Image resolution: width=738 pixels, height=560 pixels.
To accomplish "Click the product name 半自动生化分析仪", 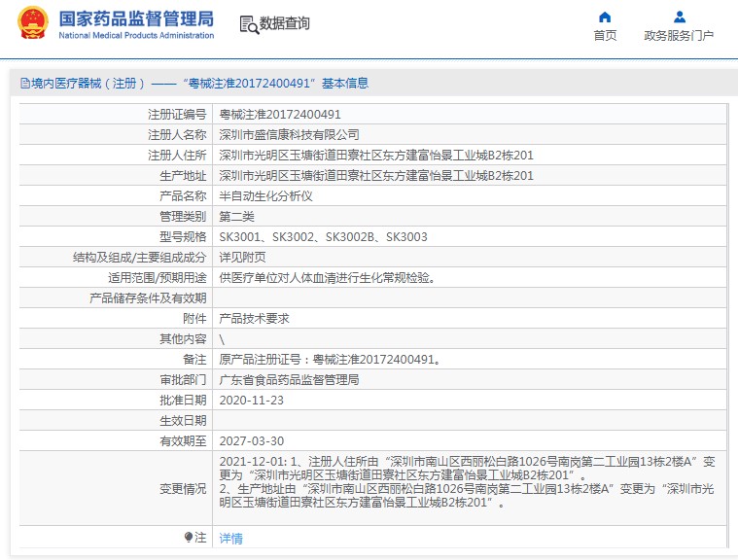I will (265, 195).
